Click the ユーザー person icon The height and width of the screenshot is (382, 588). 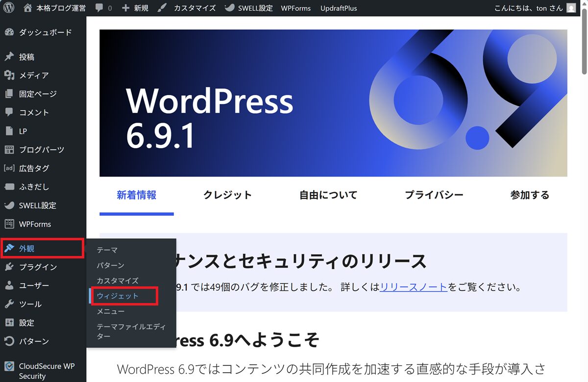pyautogui.click(x=9, y=285)
